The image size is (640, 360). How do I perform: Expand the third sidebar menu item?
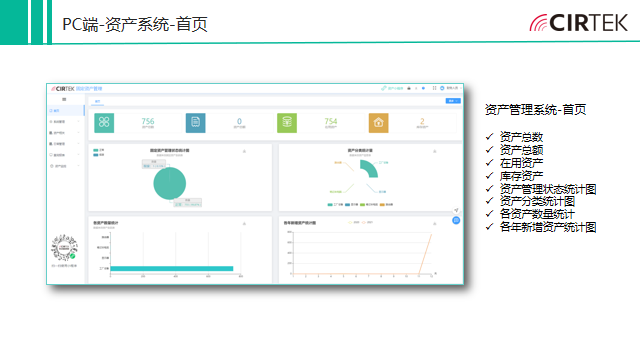click(x=66, y=133)
